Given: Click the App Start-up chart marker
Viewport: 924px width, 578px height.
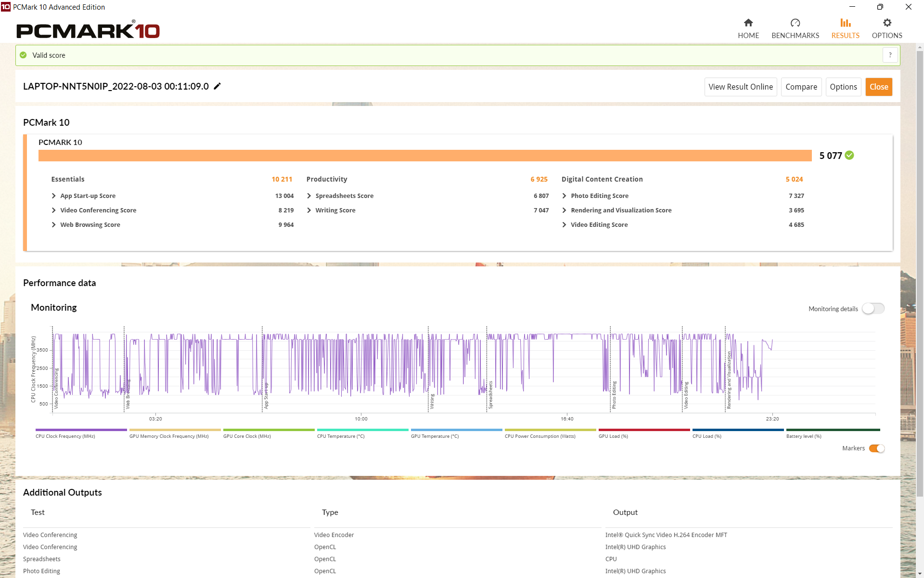Looking at the screenshot, I should (266, 396).
